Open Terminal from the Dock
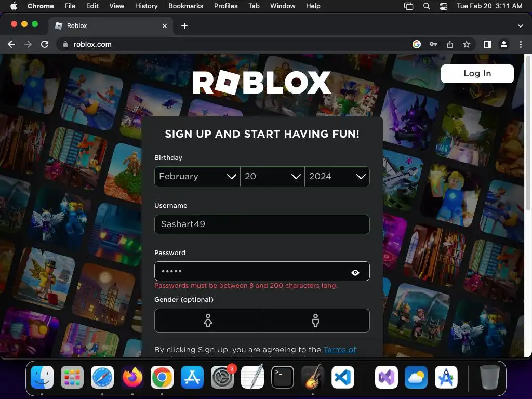This screenshot has width=532, height=399. [x=282, y=377]
